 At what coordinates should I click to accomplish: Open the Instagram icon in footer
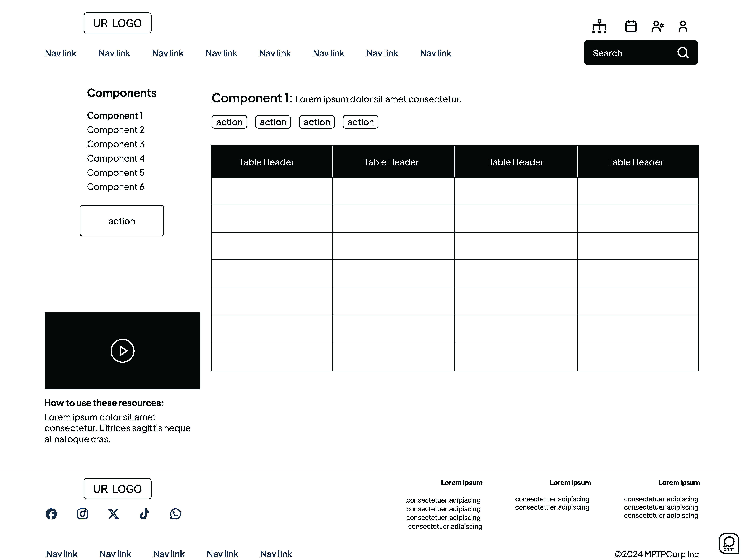tap(82, 514)
